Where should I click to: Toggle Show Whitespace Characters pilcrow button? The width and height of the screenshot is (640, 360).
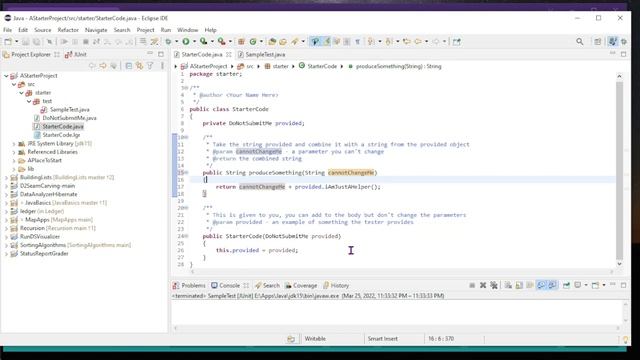click(358, 42)
